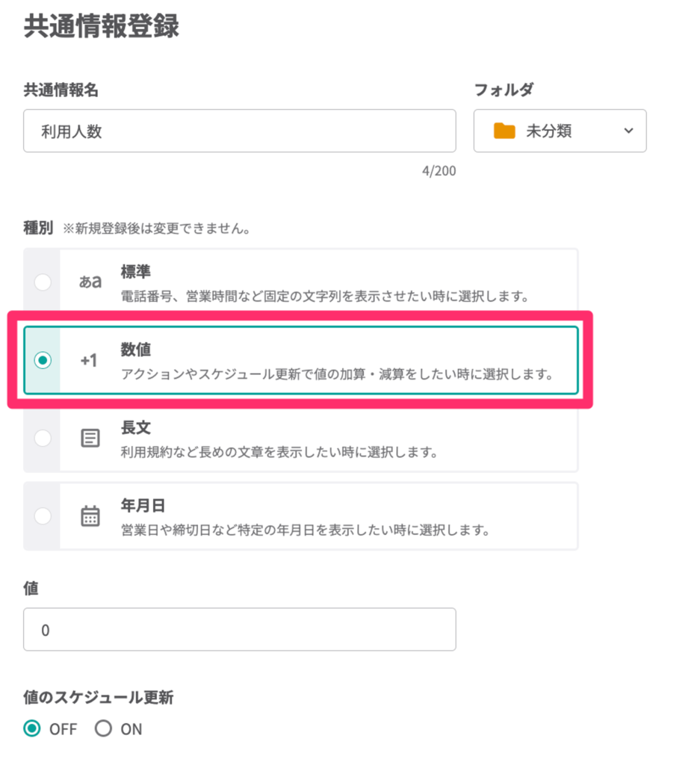Choose the 標準 type title text
The image size is (700, 765).
(x=136, y=272)
